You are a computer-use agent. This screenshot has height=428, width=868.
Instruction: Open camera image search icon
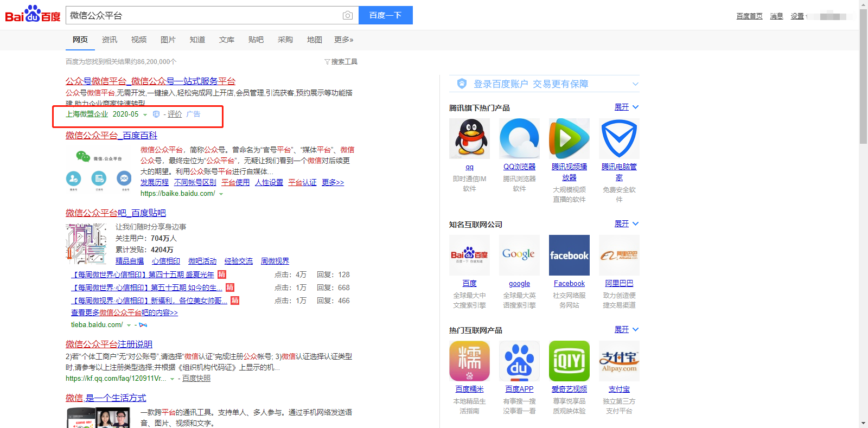348,15
